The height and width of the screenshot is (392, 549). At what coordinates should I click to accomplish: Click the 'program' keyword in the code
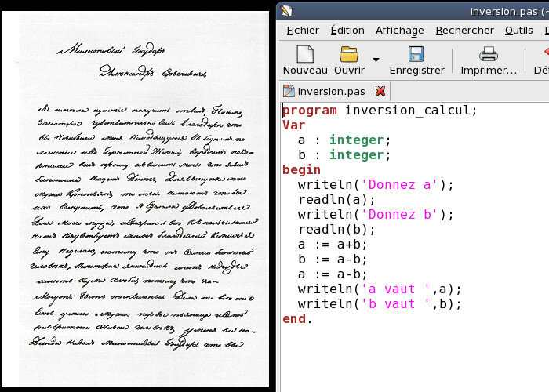click(310, 111)
